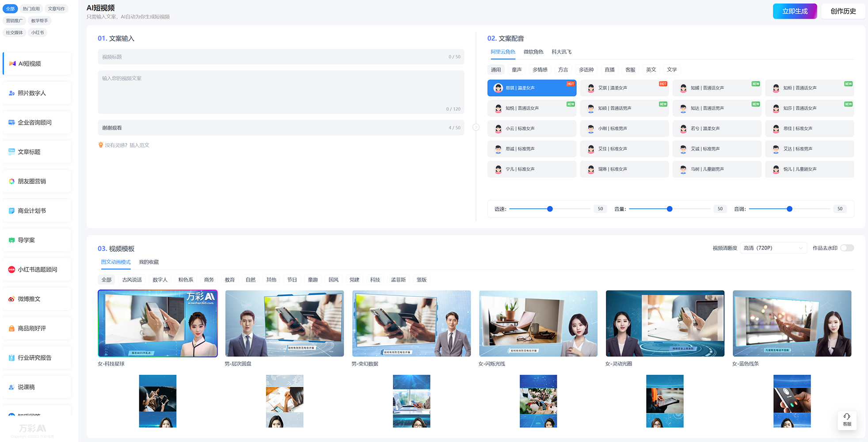Select the 思琪 温柔女声 voice option
The width and height of the screenshot is (868, 442).
coord(532,88)
